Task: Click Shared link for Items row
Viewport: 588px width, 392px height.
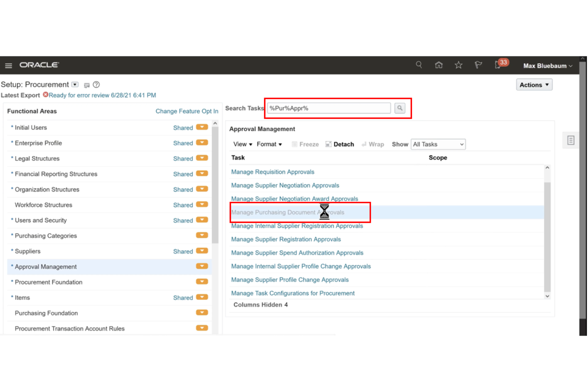Action: click(183, 298)
